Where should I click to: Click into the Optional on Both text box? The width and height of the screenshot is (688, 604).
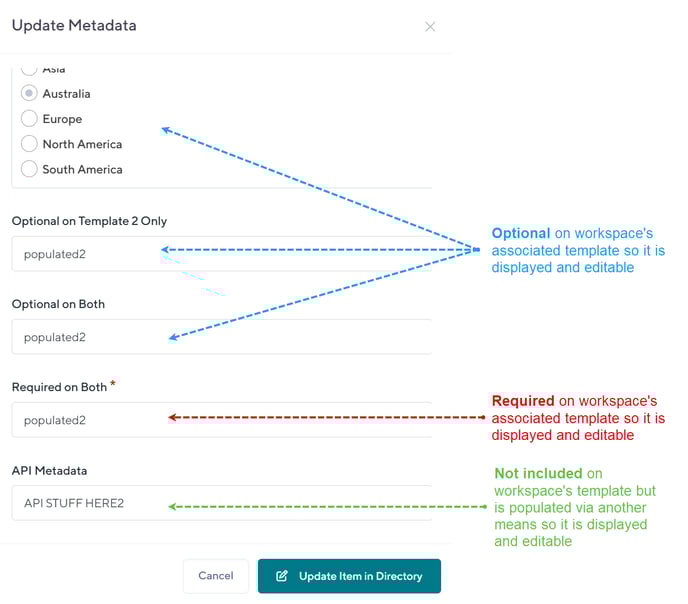click(x=220, y=337)
